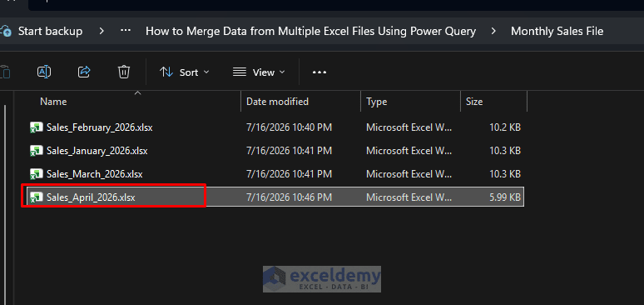Screen dimensions: 644x305
Task: Open the View dropdown menu
Action: click(259, 72)
